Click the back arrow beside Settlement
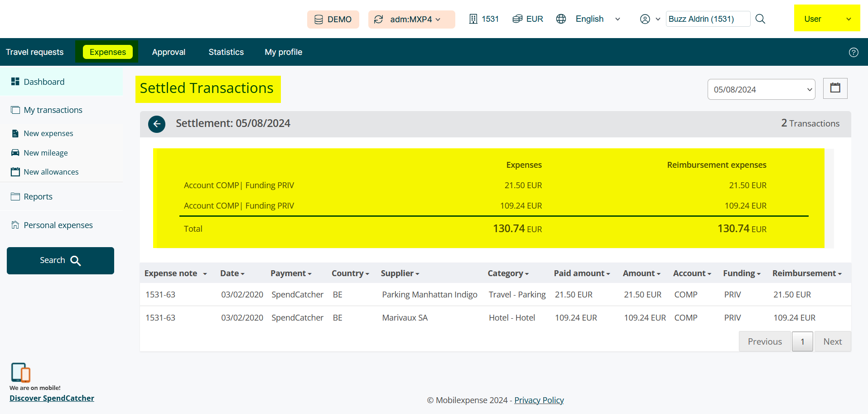868x414 pixels. (x=157, y=124)
